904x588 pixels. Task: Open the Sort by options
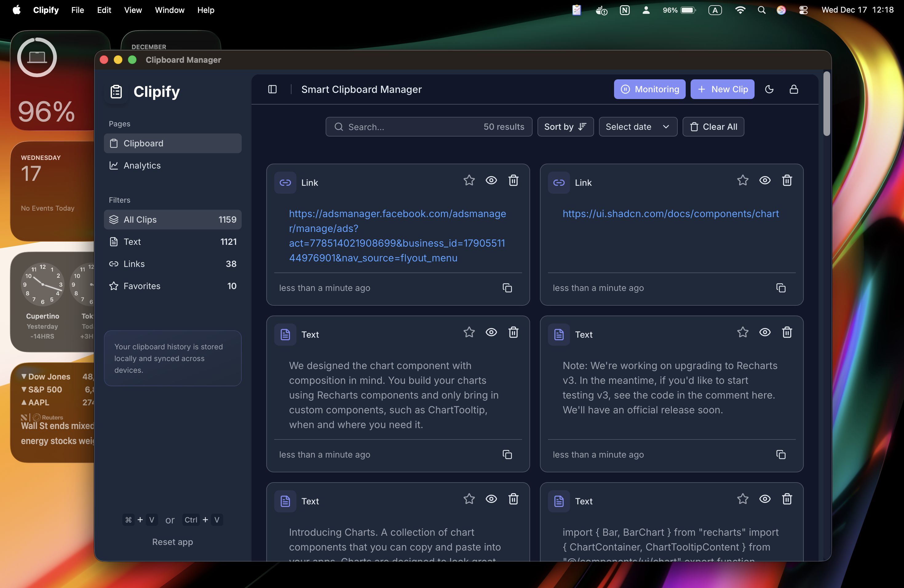[565, 126]
